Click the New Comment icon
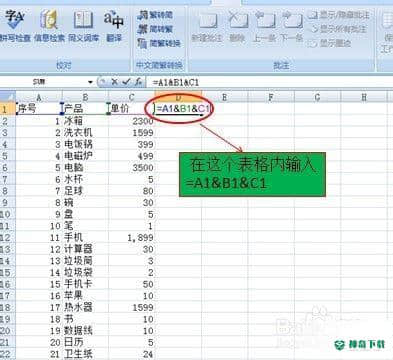Viewport: 393px width, 360px height. [x=207, y=26]
